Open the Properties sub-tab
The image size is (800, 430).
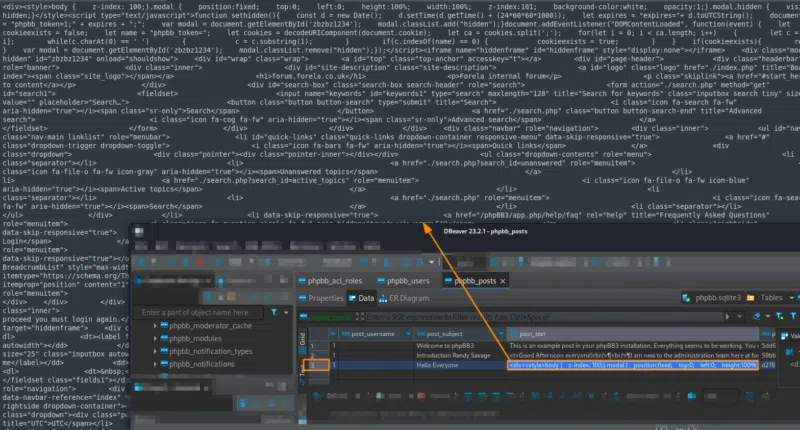click(321, 298)
